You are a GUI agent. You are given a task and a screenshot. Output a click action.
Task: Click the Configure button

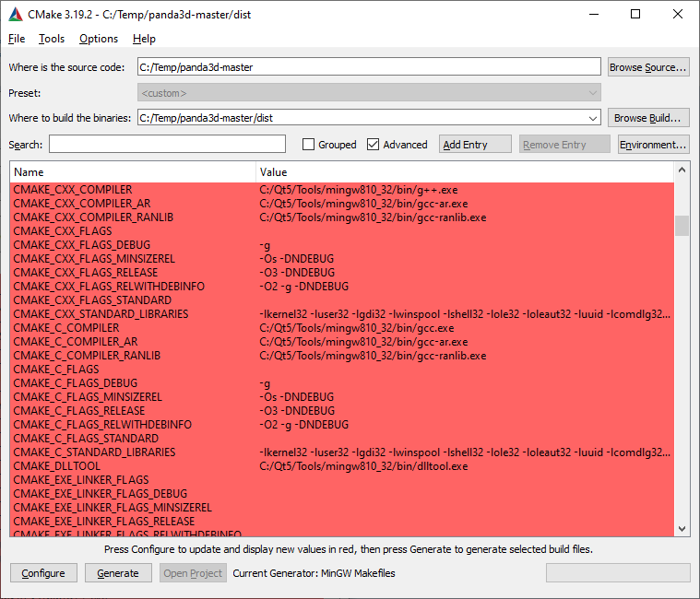43,573
